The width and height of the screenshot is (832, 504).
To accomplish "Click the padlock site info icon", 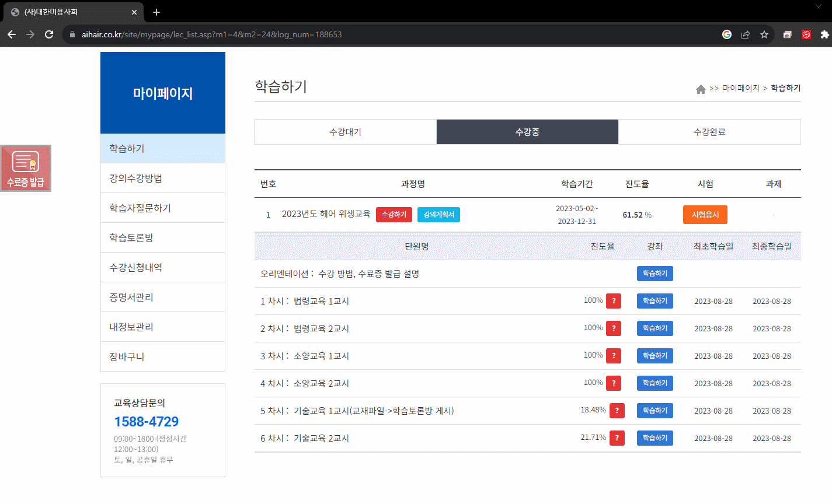I will [x=72, y=34].
